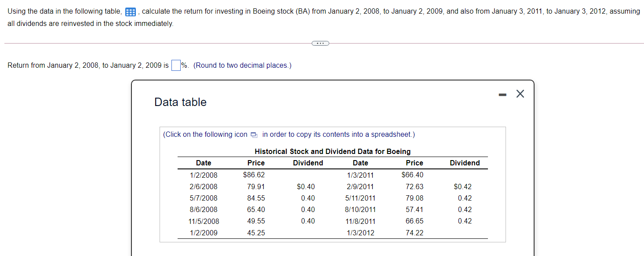
Task: Select the 1/2/2008 date cell
Action: click(203, 175)
